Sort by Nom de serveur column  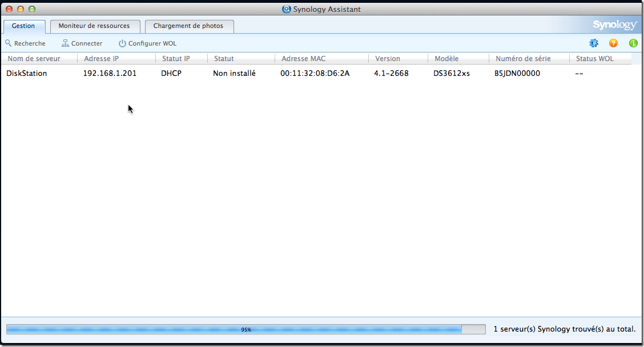tap(39, 59)
